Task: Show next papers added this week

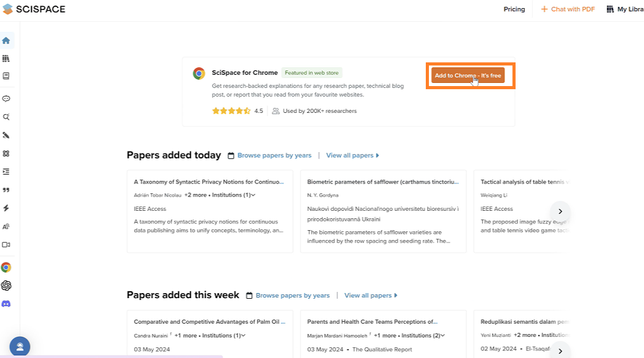Action: (x=560, y=351)
